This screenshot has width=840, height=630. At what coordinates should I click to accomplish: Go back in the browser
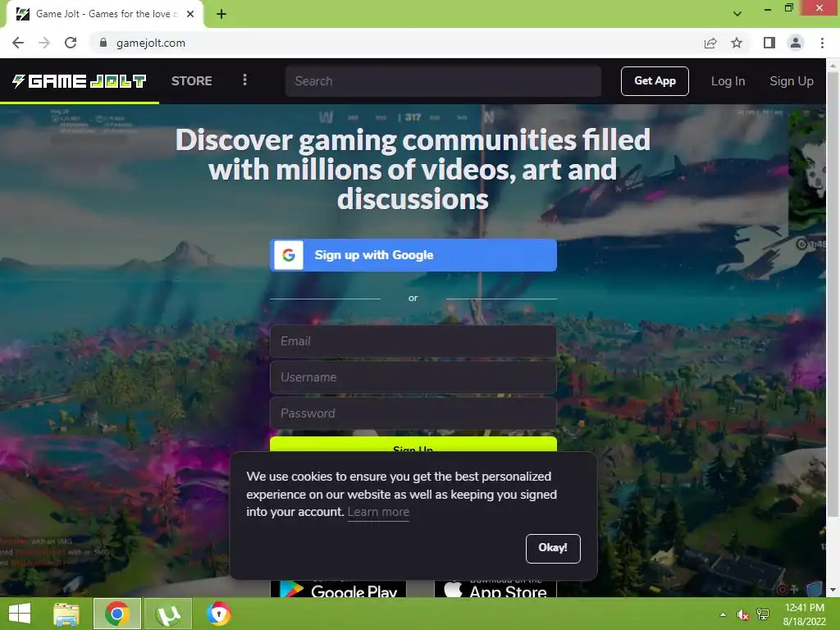tap(18, 43)
